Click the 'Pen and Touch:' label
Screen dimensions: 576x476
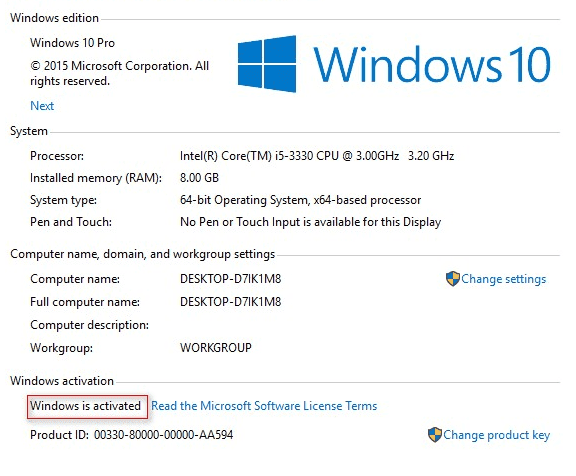[x=71, y=222]
